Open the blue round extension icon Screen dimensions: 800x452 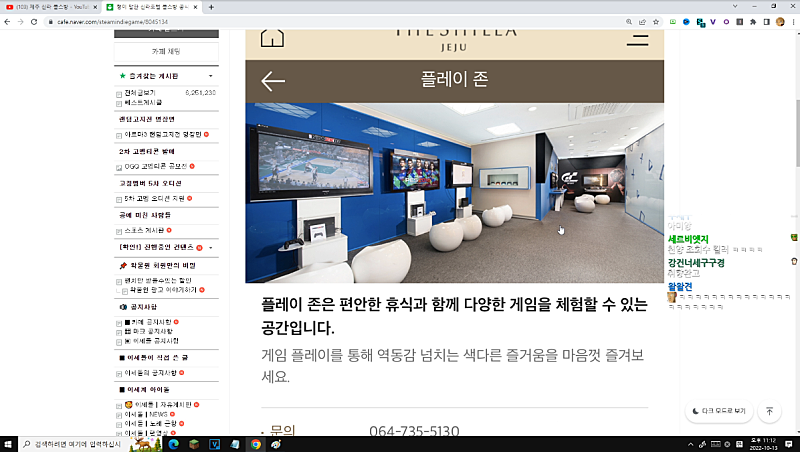(686, 22)
